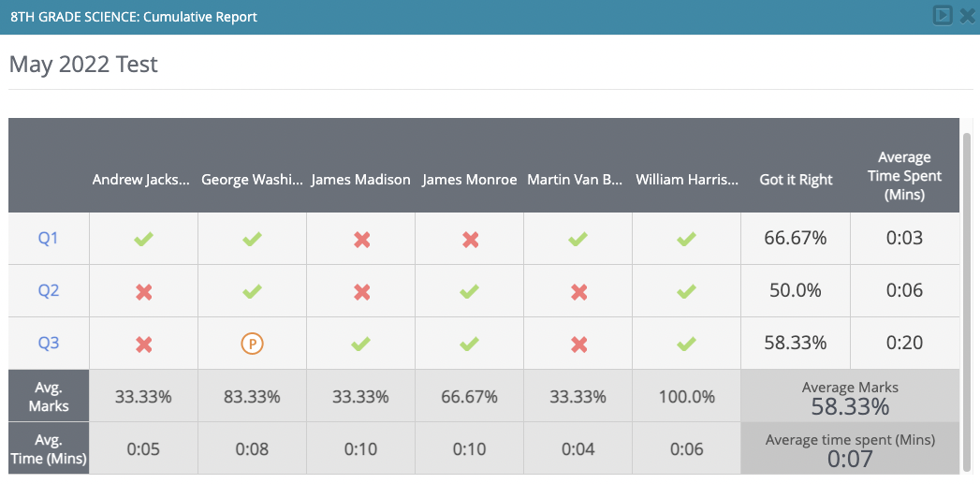Image resolution: width=980 pixels, height=484 pixels.
Task: Click the Got it Right column header
Action: (796, 180)
